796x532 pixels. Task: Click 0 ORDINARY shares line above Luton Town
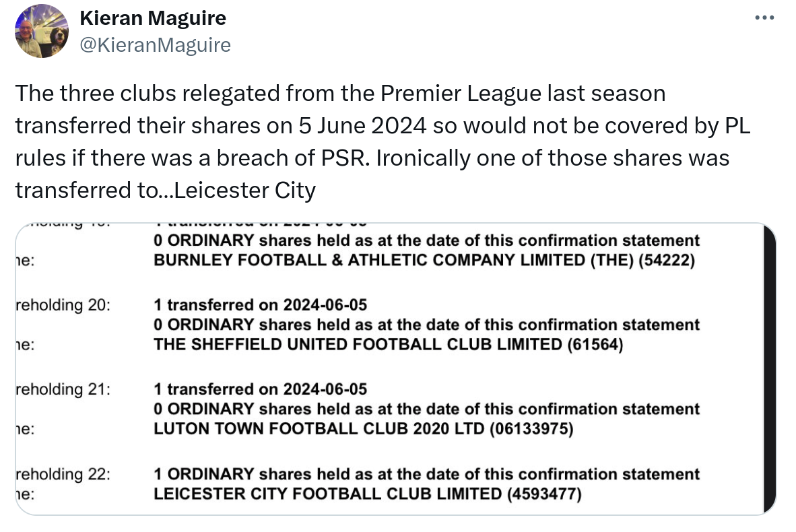426,409
